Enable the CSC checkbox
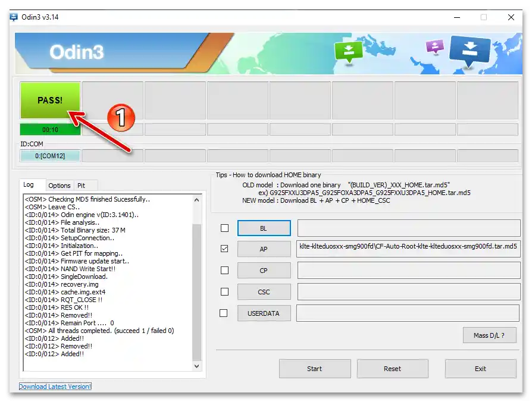Screen dimensions: 532x402 coord(224,291)
